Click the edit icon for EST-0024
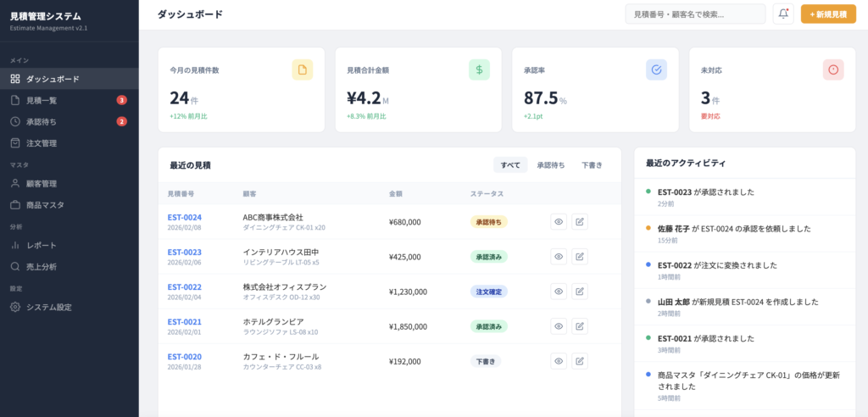The height and width of the screenshot is (417, 868). tap(580, 222)
